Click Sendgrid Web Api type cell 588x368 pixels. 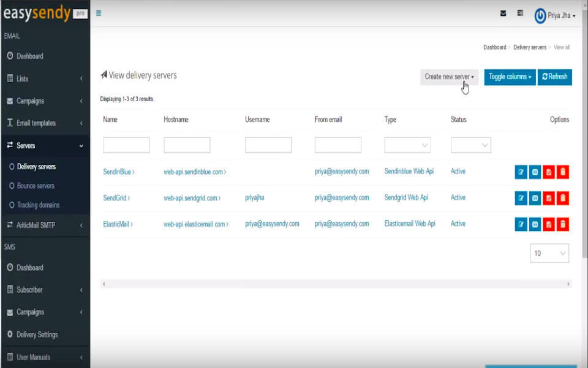point(406,197)
